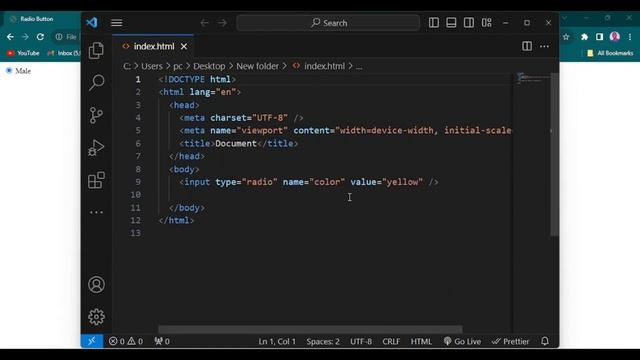Click the C: breadcrumb root
The image size is (640, 360).
tap(127, 66)
